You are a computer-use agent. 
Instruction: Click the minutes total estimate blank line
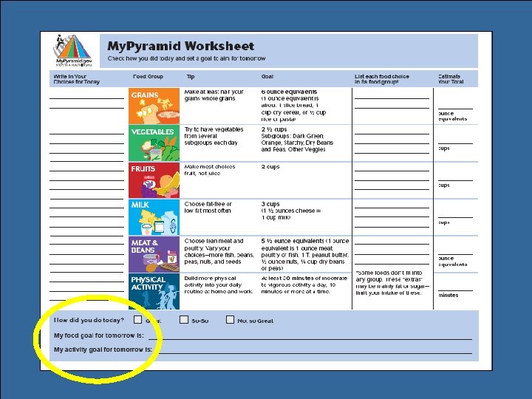[455, 290]
